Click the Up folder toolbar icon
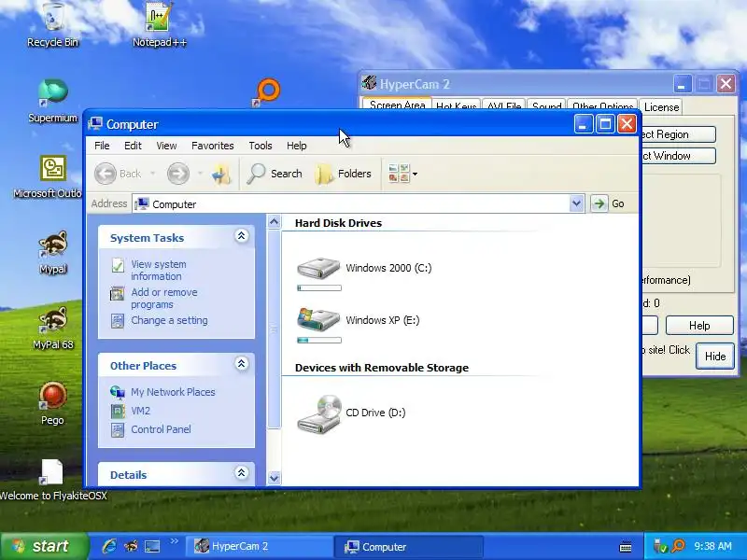Image resolution: width=747 pixels, height=560 pixels. (221, 174)
